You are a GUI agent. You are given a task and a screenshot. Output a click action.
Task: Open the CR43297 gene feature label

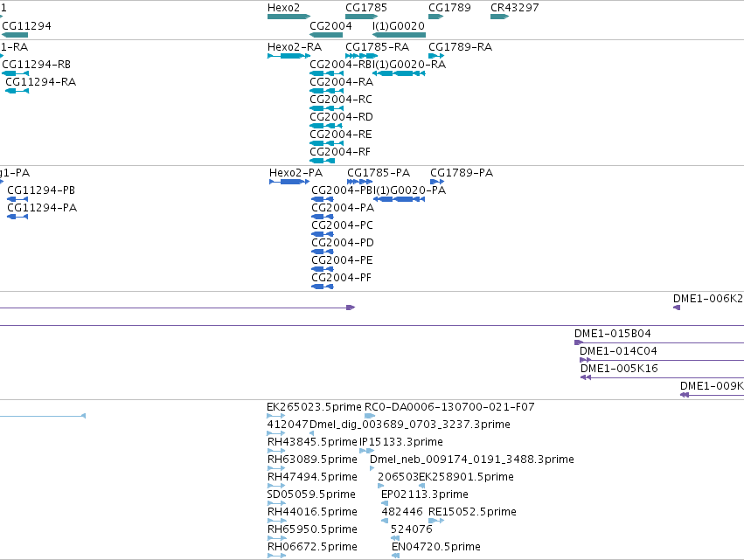pos(515,8)
